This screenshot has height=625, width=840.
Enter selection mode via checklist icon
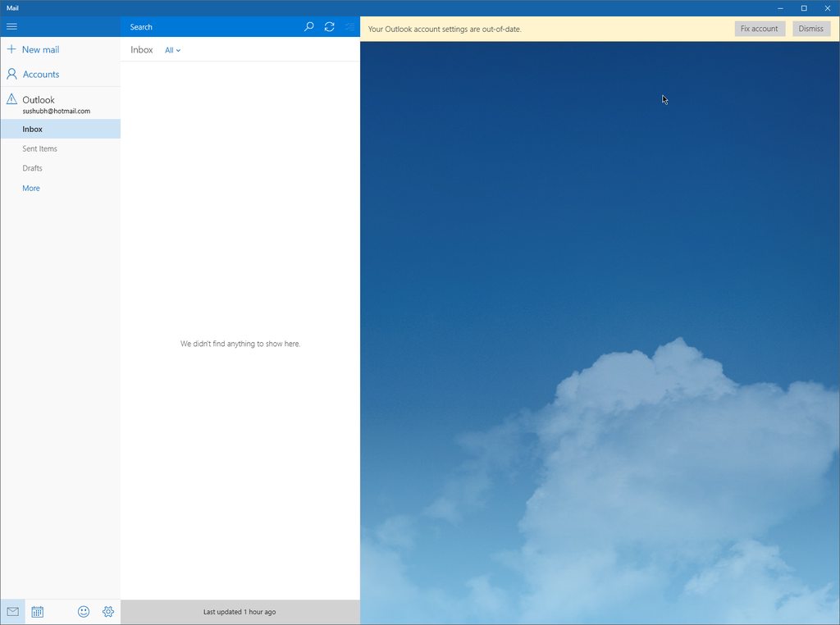coord(349,26)
